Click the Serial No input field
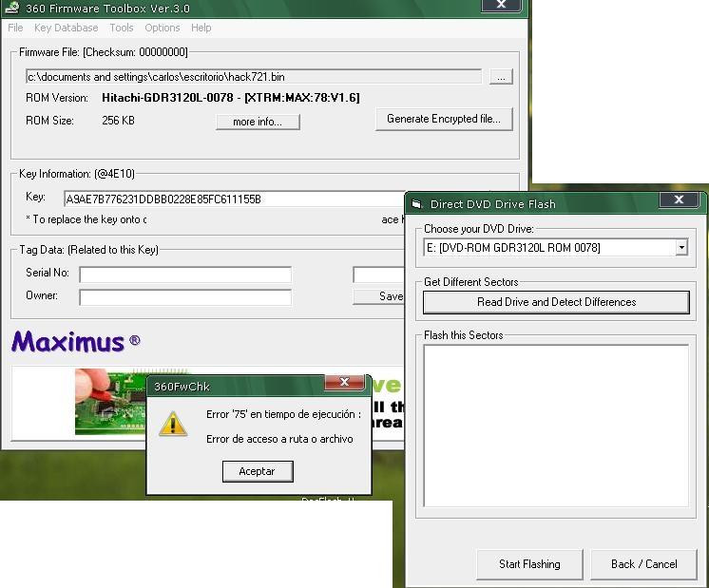This screenshot has height=588, width=709. click(x=185, y=275)
